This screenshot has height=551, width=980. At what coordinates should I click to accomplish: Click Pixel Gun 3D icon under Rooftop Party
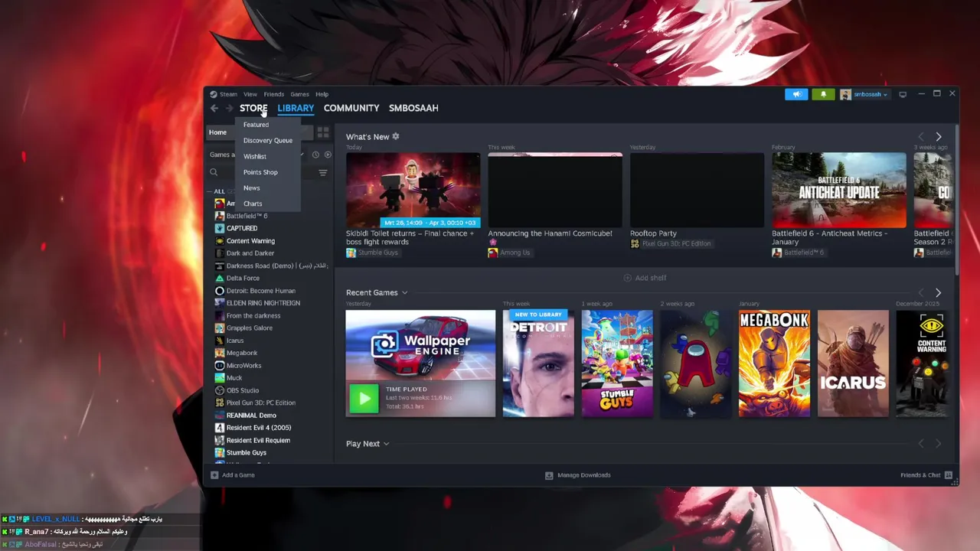(635, 243)
